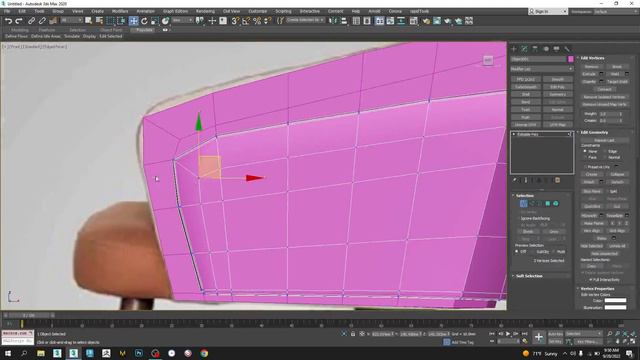The image size is (640, 360).
Task: Click the Select by Name icon
Action: tap(99, 21)
